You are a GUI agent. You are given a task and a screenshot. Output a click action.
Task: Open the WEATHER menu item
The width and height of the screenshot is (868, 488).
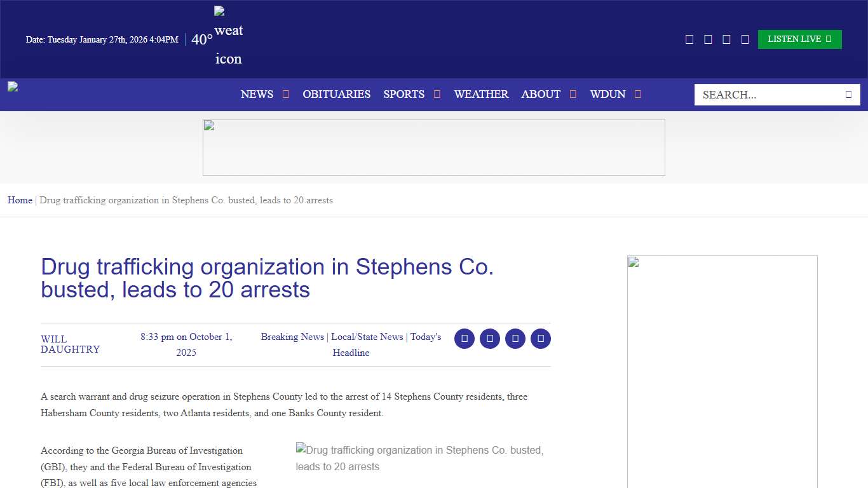(481, 94)
